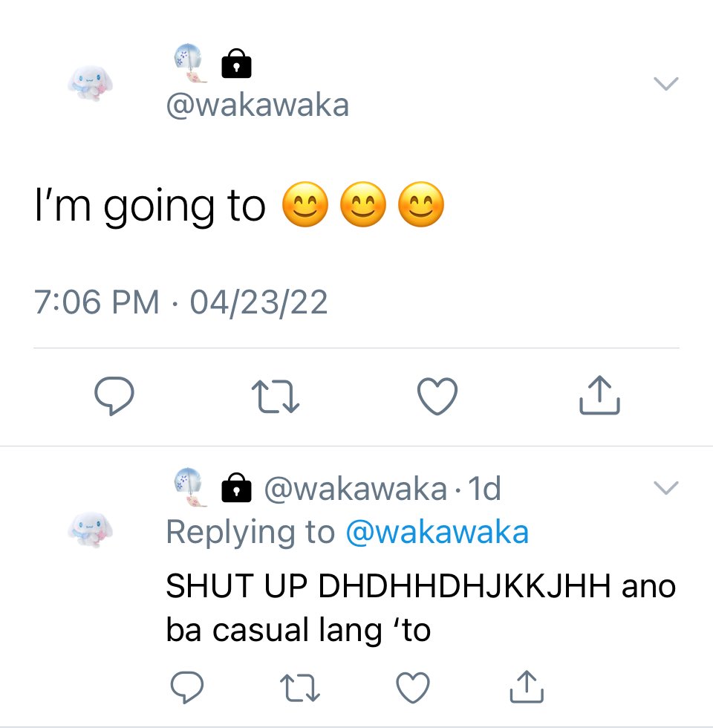Click the 7:06 PM · 04/23/22 timestamp
Screen dimensions: 713x728
[180, 302]
